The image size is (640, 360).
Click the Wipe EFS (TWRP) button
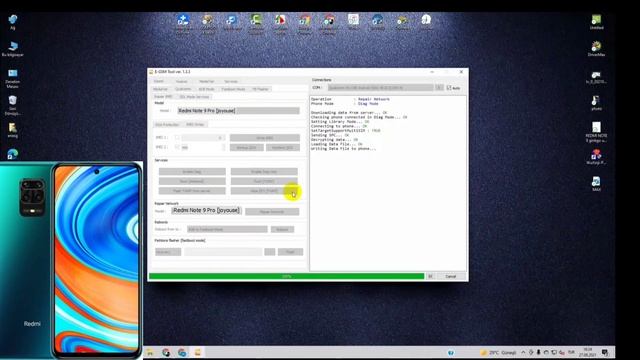pos(264,191)
